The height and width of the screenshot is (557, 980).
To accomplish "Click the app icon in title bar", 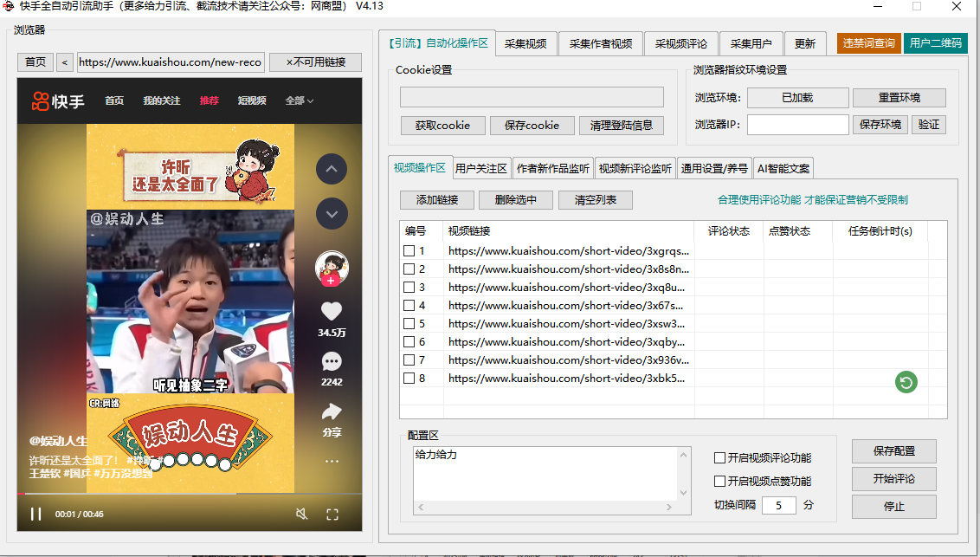I will tap(8, 6).
